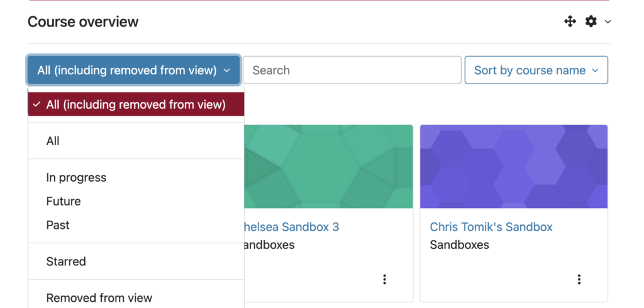Open Chris Tomik's Sandbox three-dot menu

579,279
